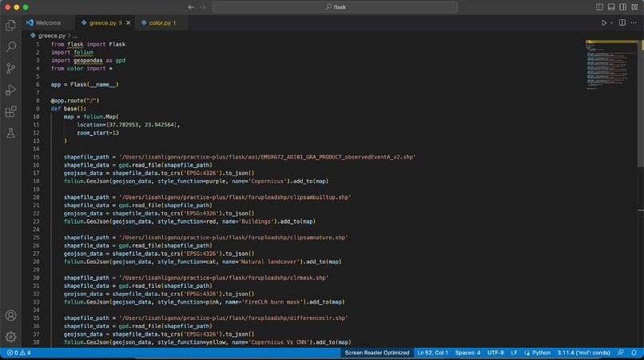The height and width of the screenshot is (360, 644).
Task: Go back using the left arrow
Action: pos(191,7)
